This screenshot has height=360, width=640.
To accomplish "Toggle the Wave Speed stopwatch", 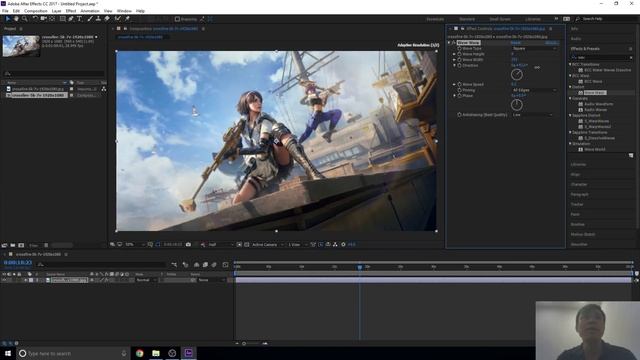I will point(459,84).
